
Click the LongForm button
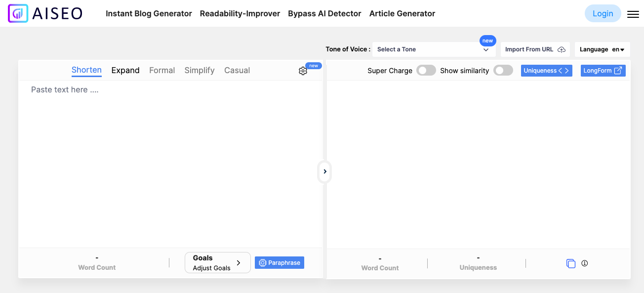click(603, 71)
